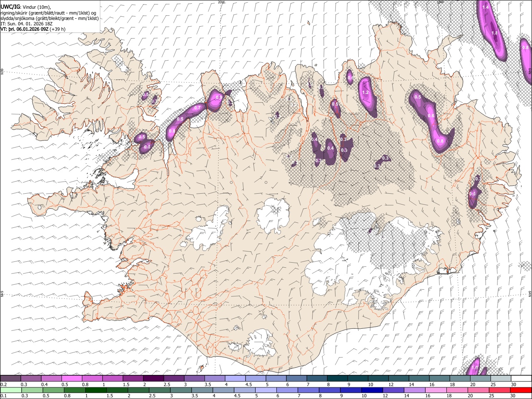
Task: Pick the deep blue swatch above lower-row 10
Action: [372, 390]
